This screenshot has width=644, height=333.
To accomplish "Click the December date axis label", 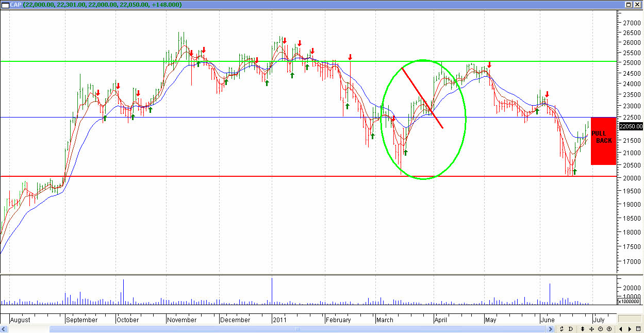I will (x=235, y=320).
